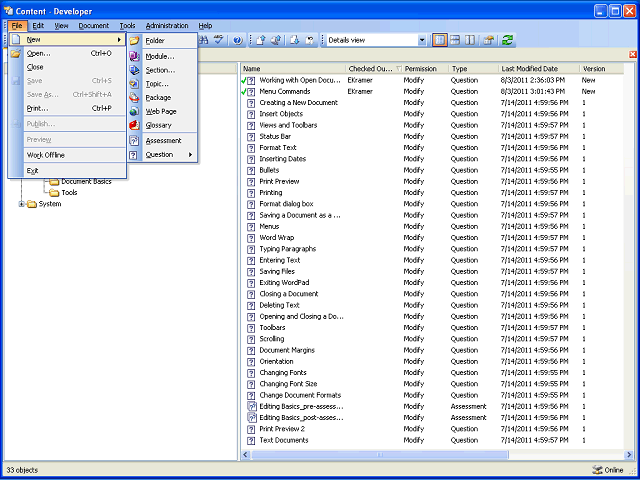
Task: Open the Administration menu
Action: tap(167, 26)
